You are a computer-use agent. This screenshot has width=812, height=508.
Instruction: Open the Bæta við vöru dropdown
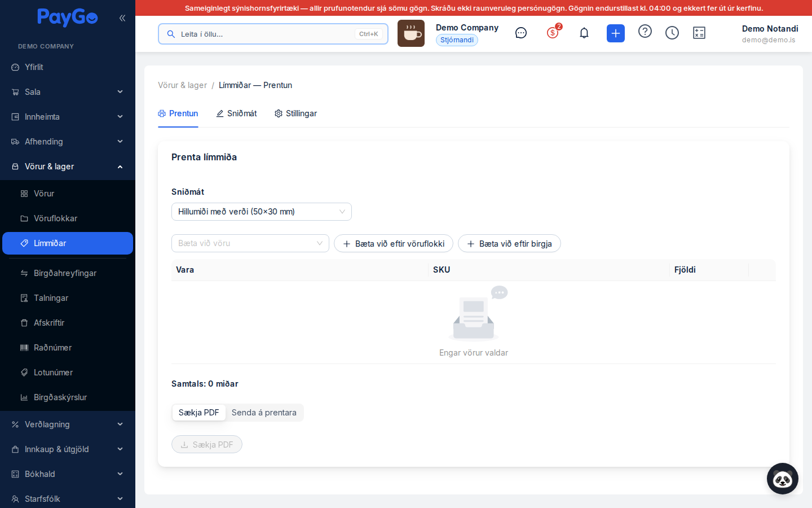click(x=250, y=243)
